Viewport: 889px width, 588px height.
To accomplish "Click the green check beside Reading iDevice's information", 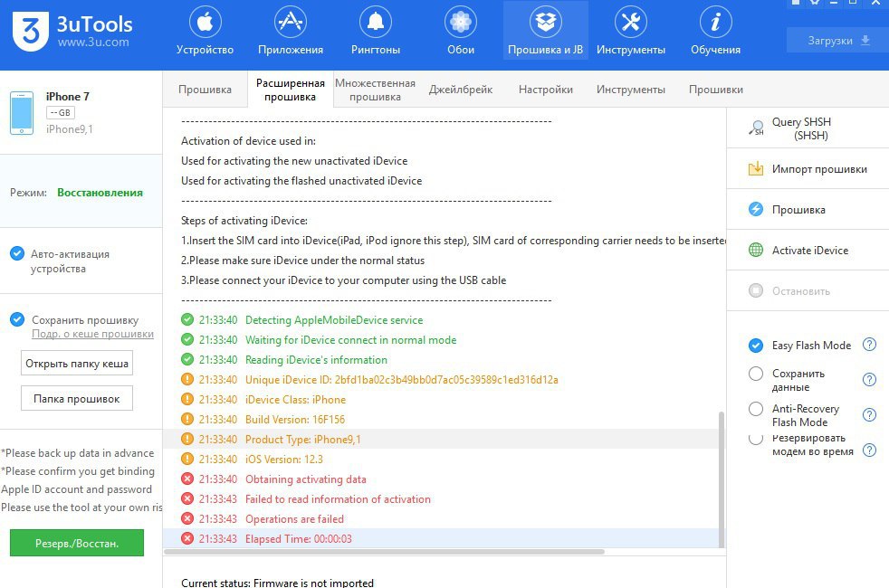I will tap(187, 359).
